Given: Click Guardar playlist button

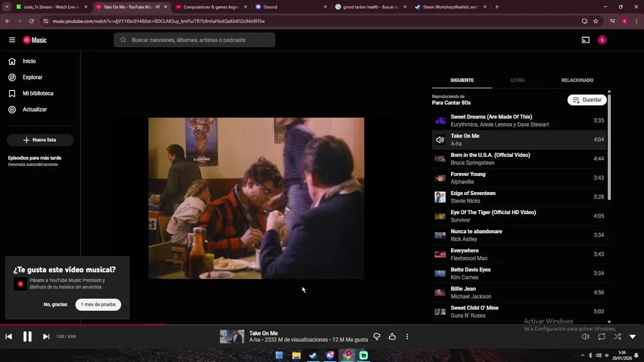Looking at the screenshot, I should pos(587,100).
